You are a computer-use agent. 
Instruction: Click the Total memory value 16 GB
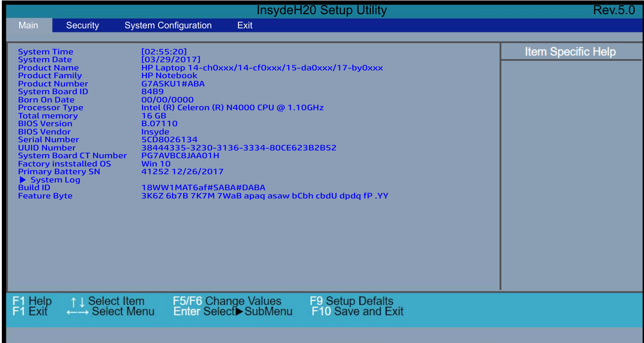pyautogui.click(x=154, y=116)
